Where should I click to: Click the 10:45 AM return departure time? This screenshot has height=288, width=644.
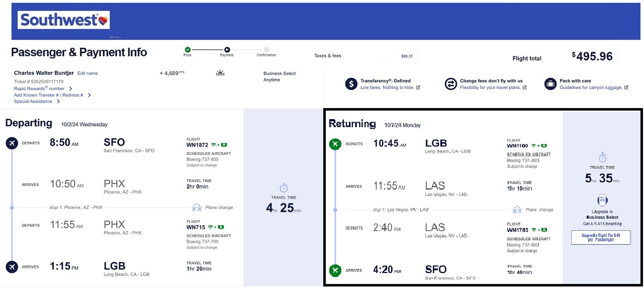pyautogui.click(x=389, y=143)
